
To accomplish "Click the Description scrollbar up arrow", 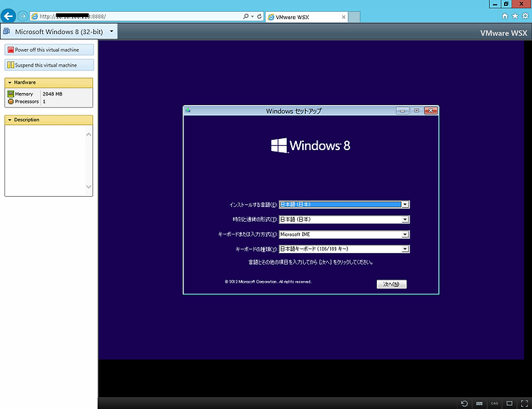I will (x=89, y=135).
